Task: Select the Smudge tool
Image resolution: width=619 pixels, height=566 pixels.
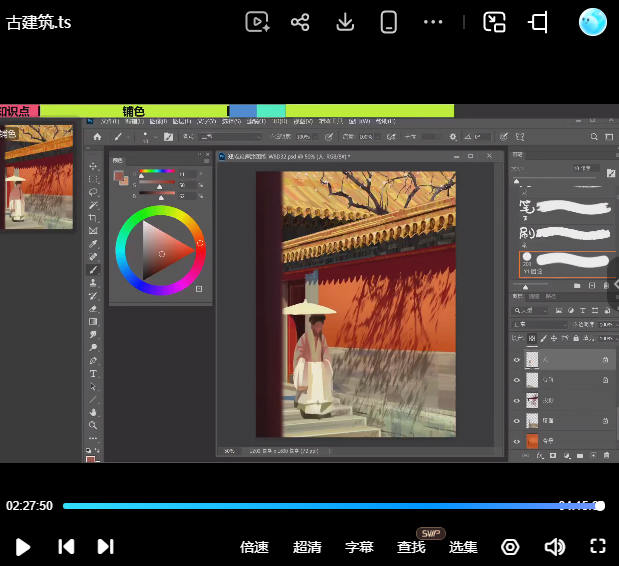Action: point(93,335)
